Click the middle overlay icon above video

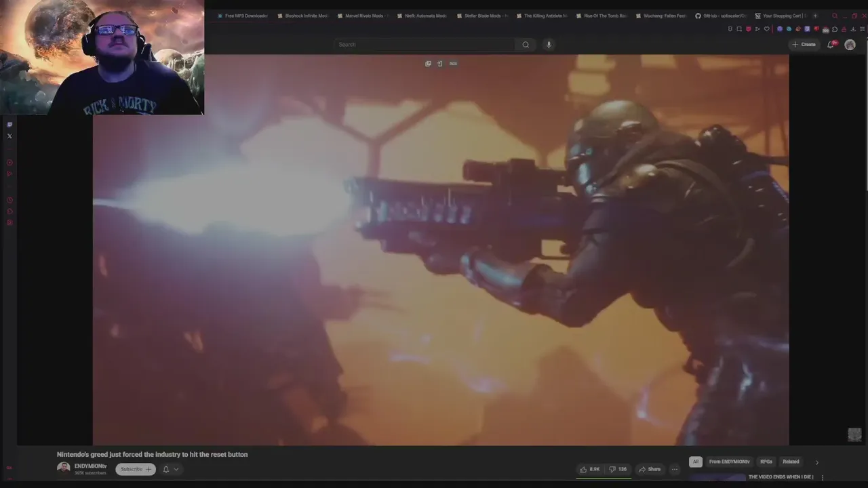pos(439,64)
